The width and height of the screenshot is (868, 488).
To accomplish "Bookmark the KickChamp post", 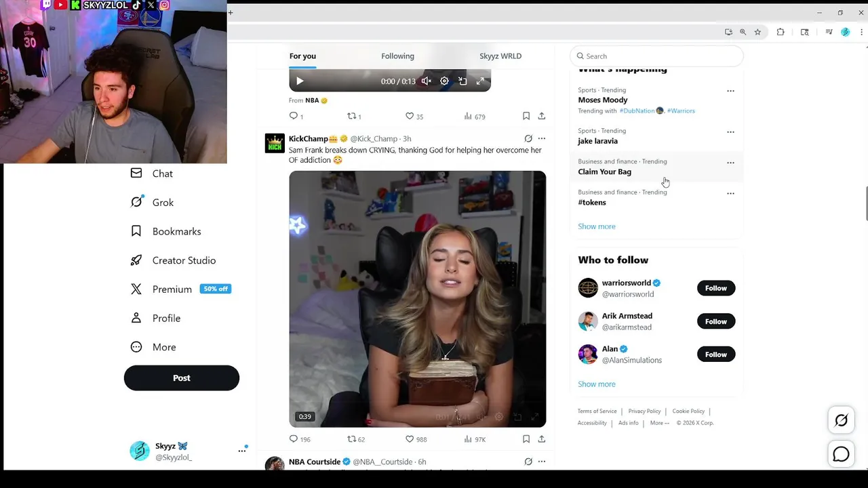I will (x=526, y=439).
